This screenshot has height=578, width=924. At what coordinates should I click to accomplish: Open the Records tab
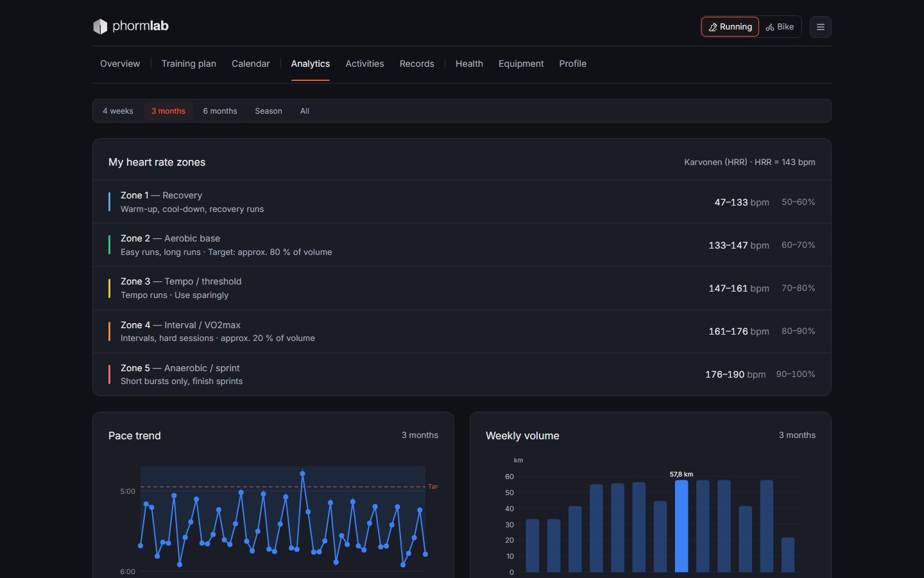coord(417,64)
